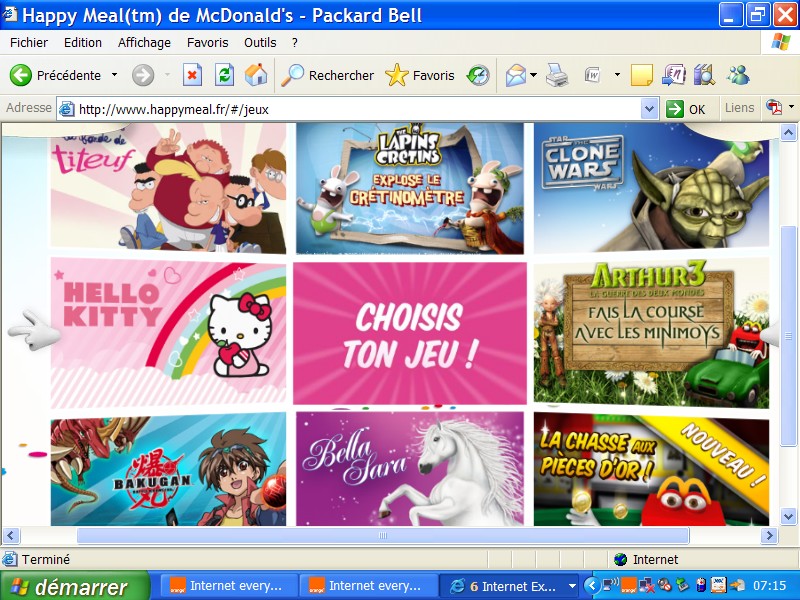Viewport: 800px width, 600px height.
Task: Open the Titeuf game thumbnail
Action: tap(168, 188)
